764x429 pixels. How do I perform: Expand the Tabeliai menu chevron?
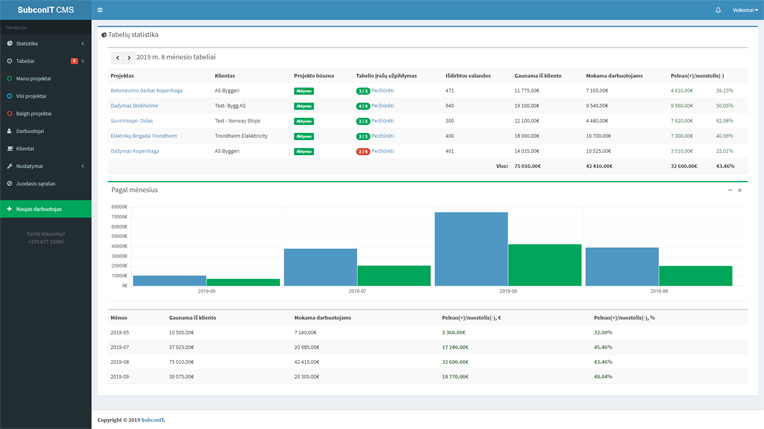pyautogui.click(x=83, y=61)
